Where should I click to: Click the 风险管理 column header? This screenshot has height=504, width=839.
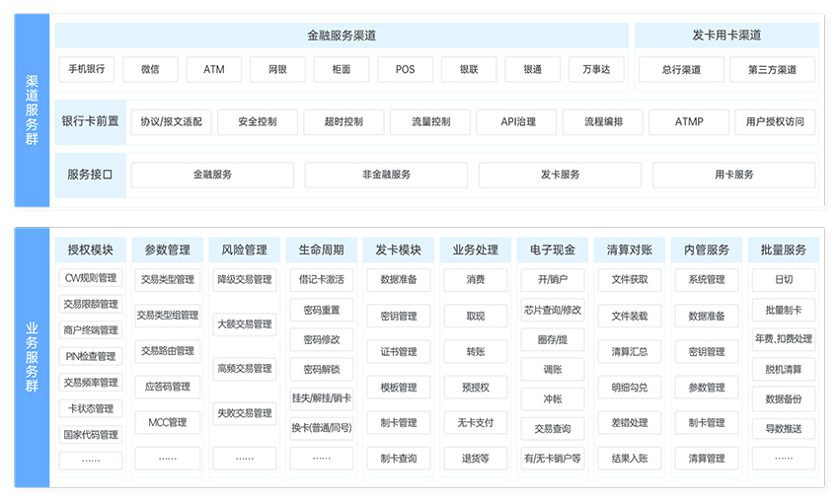[x=245, y=250]
